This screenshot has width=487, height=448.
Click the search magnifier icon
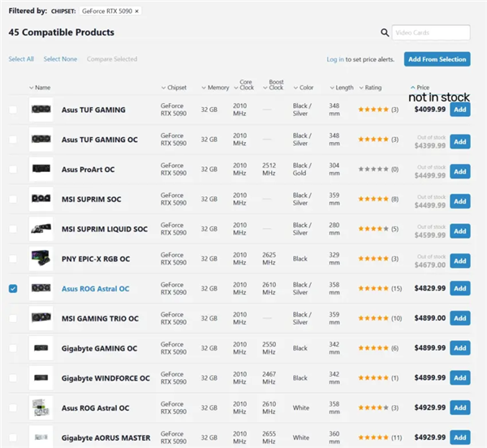[x=385, y=32]
